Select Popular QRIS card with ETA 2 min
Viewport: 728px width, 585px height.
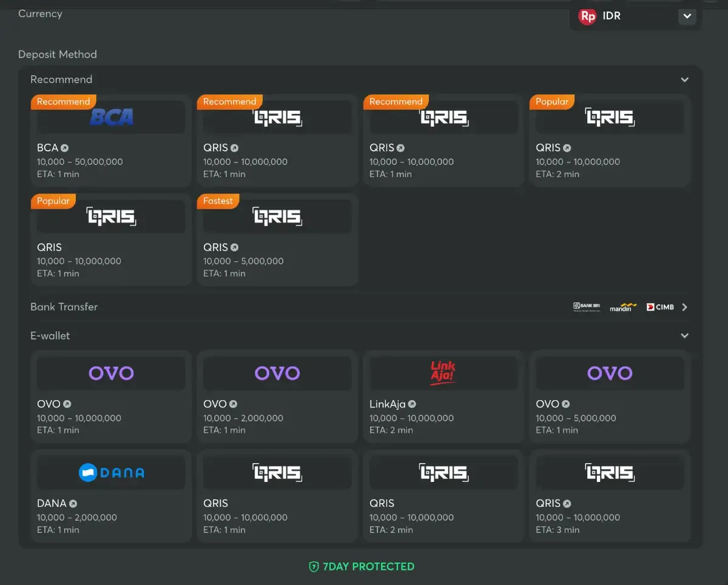[610, 140]
